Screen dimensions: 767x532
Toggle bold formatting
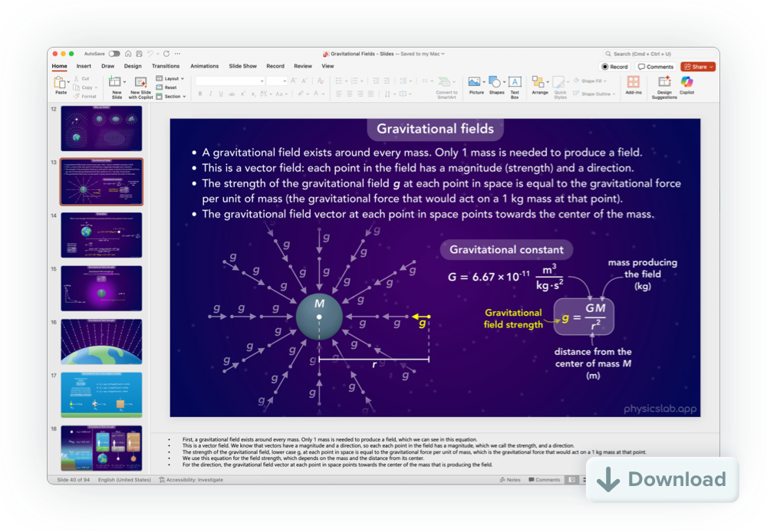coord(200,94)
